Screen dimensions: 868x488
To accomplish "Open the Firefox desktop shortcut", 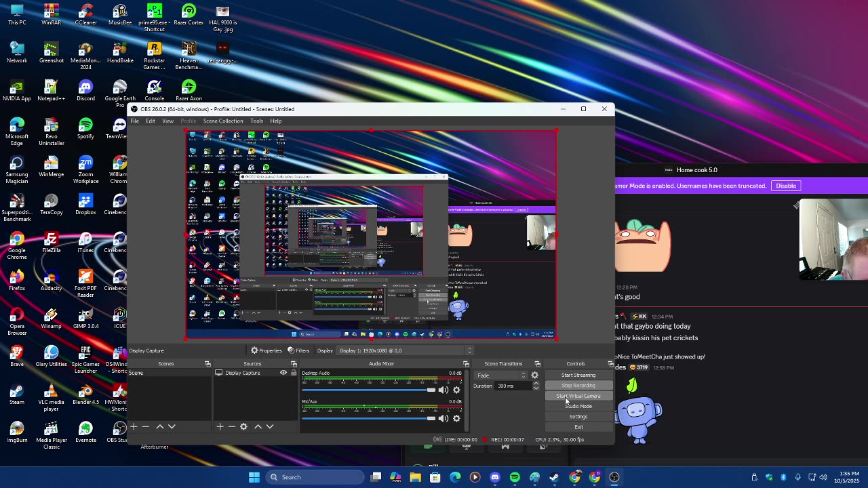I will pos(17,281).
